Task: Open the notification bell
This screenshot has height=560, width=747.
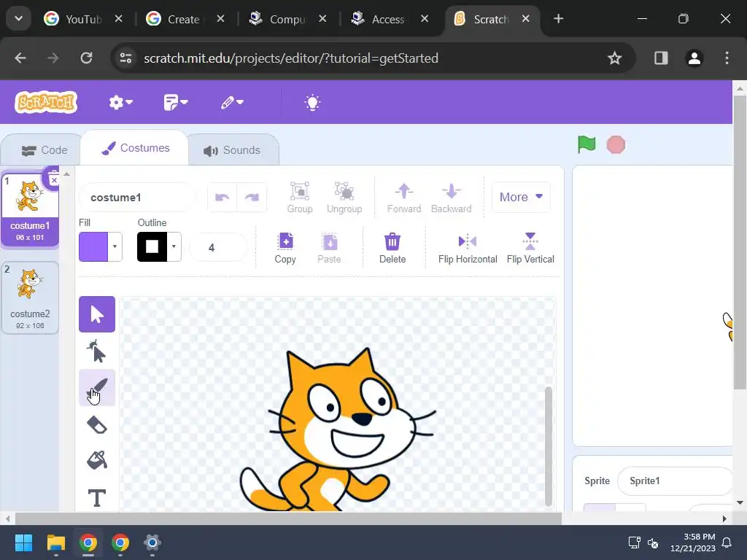Action: coord(727,542)
